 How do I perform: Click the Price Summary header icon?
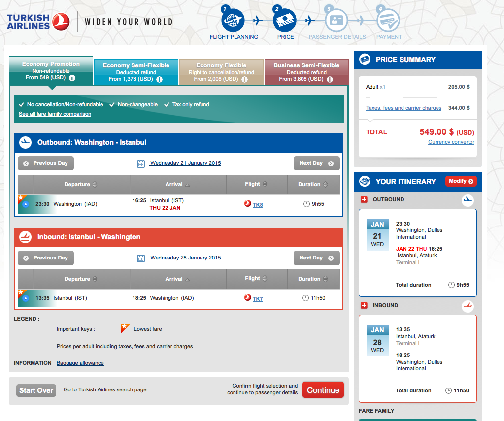coord(365,59)
